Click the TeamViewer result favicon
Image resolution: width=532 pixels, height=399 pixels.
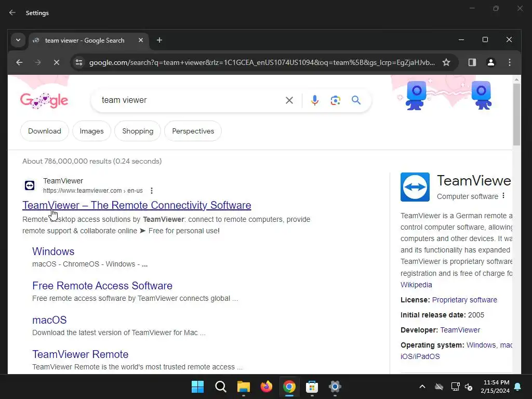click(30, 185)
